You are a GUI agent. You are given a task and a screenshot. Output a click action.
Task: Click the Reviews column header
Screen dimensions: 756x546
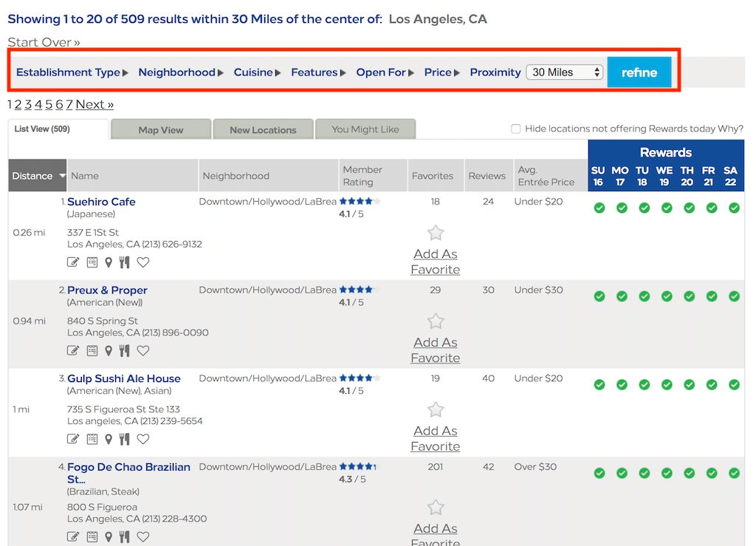tap(489, 176)
